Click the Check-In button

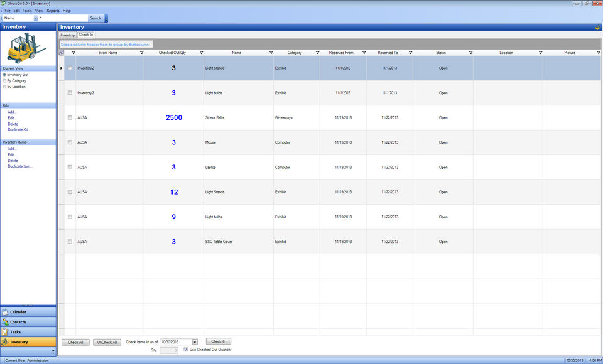219,341
